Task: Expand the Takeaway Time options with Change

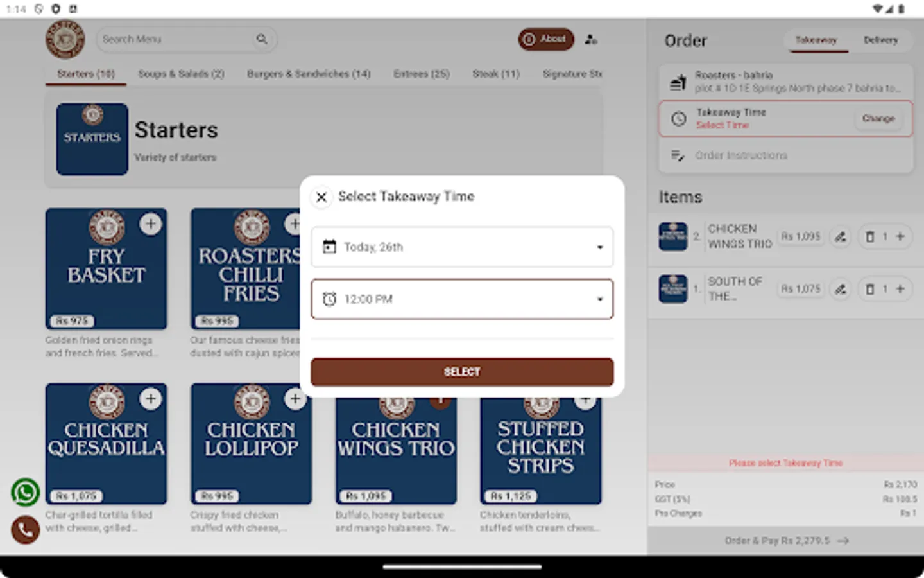Action: [x=878, y=118]
